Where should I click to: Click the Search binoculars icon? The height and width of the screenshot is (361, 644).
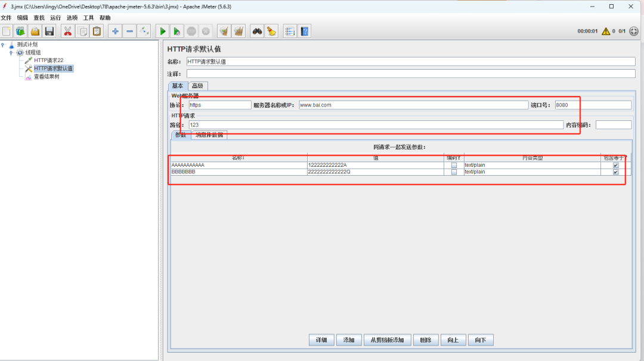[x=257, y=32]
